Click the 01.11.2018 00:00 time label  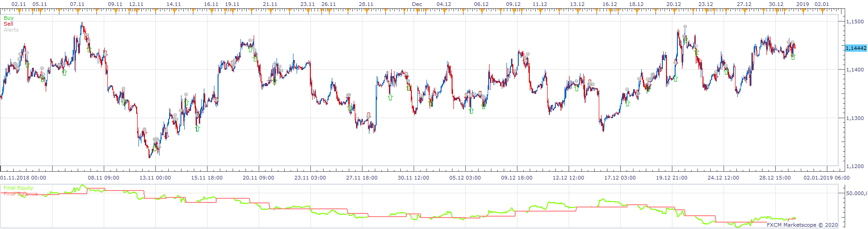tap(23, 178)
